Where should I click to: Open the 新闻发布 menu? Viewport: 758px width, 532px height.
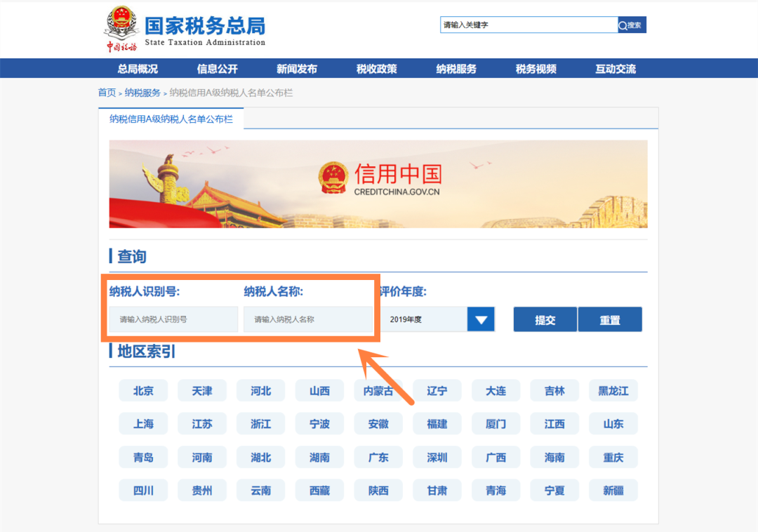tap(297, 69)
